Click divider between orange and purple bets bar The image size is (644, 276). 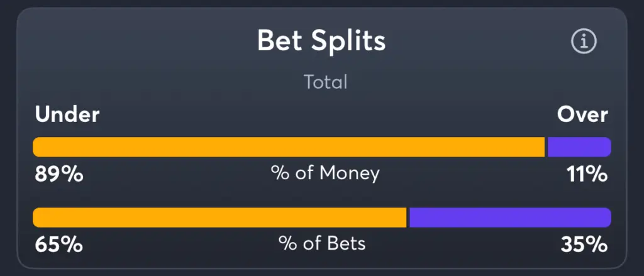(408, 218)
